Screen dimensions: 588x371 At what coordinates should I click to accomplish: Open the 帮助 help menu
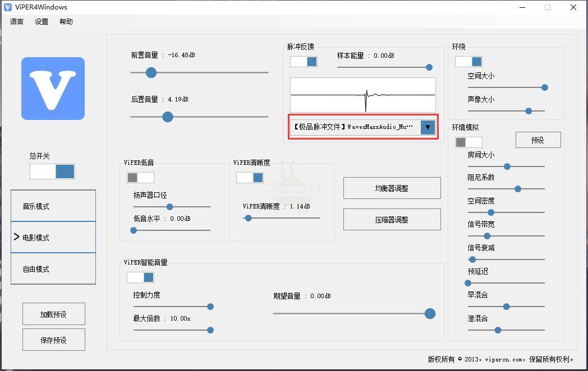pos(66,21)
